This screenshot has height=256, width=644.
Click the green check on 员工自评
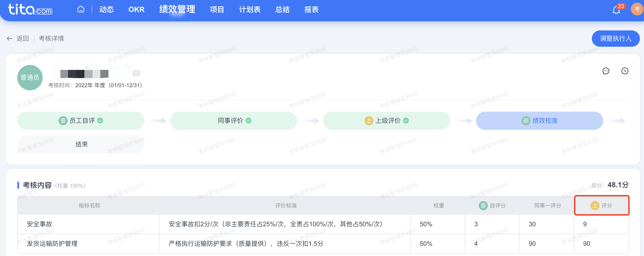pyautogui.click(x=100, y=121)
